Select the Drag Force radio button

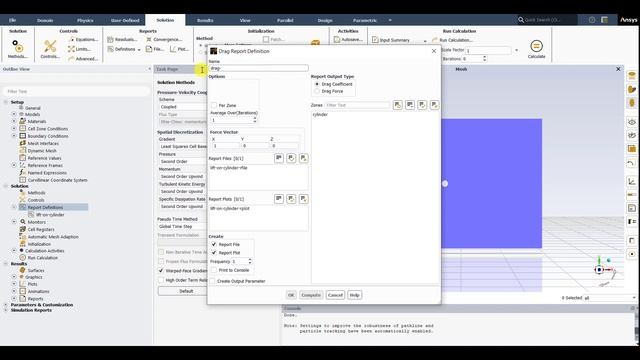[x=317, y=91]
